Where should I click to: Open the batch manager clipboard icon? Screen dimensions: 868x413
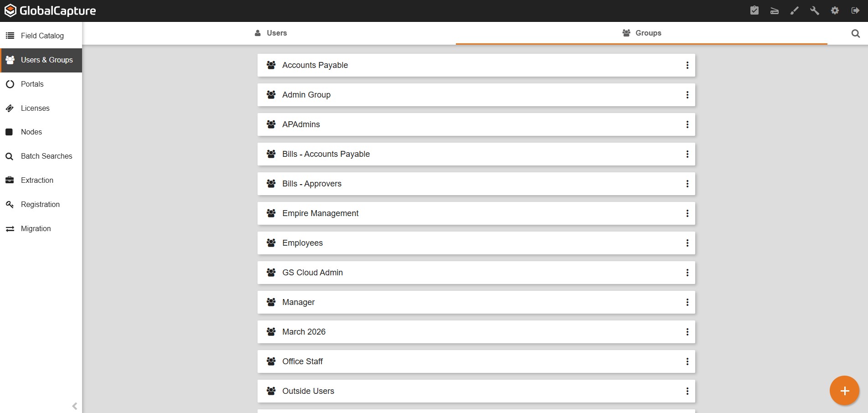point(754,10)
